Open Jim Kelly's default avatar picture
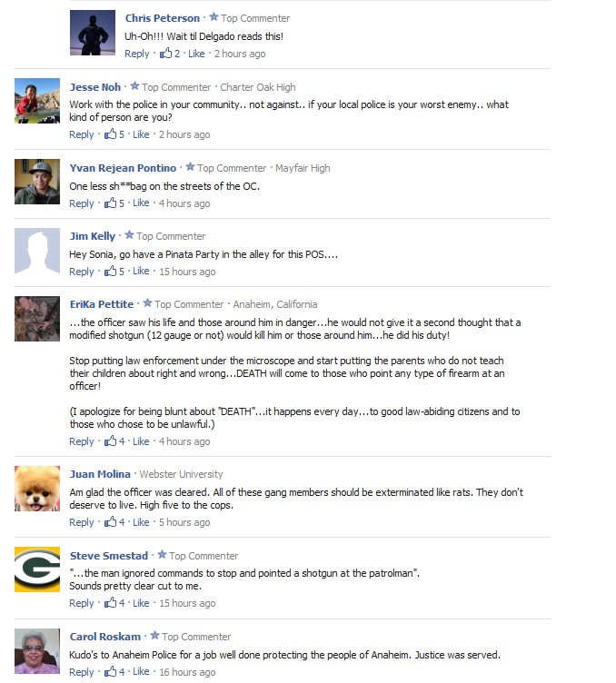The image size is (616, 683). pyautogui.click(x=37, y=251)
